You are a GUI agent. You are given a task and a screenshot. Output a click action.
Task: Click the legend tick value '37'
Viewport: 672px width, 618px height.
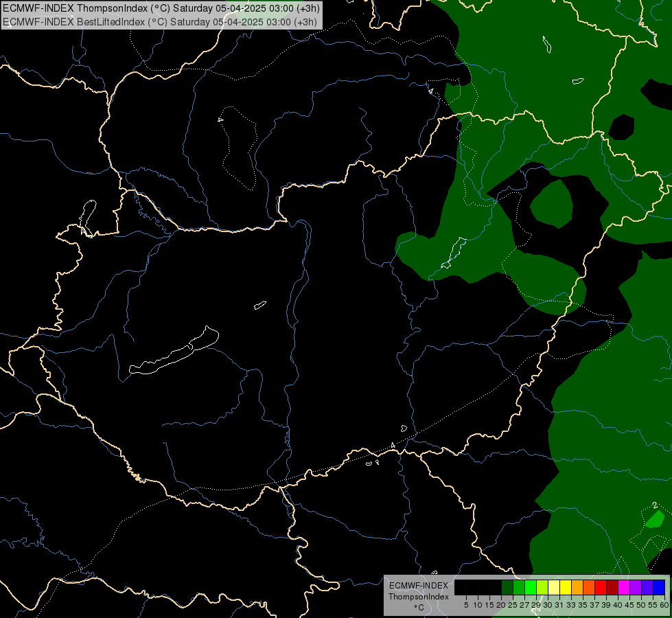(x=594, y=605)
